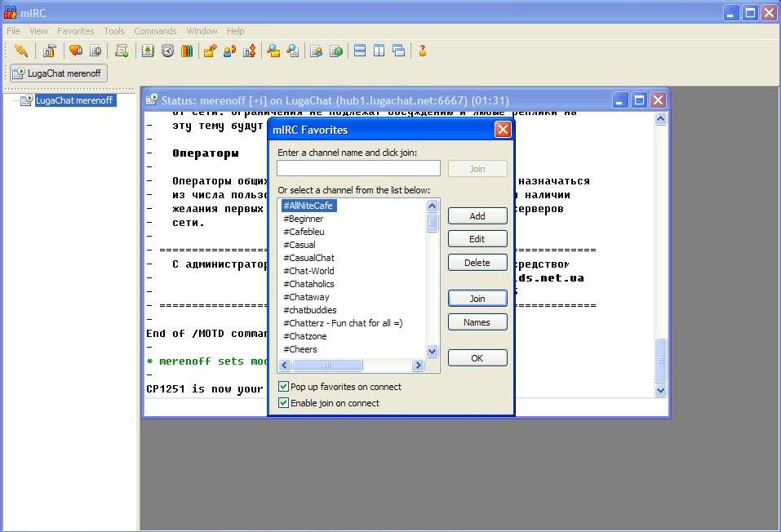The width and height of the screenshot is (781, 532).
Task: Click the mIRC application title bar icon
Action: click(x=10, y=12)
